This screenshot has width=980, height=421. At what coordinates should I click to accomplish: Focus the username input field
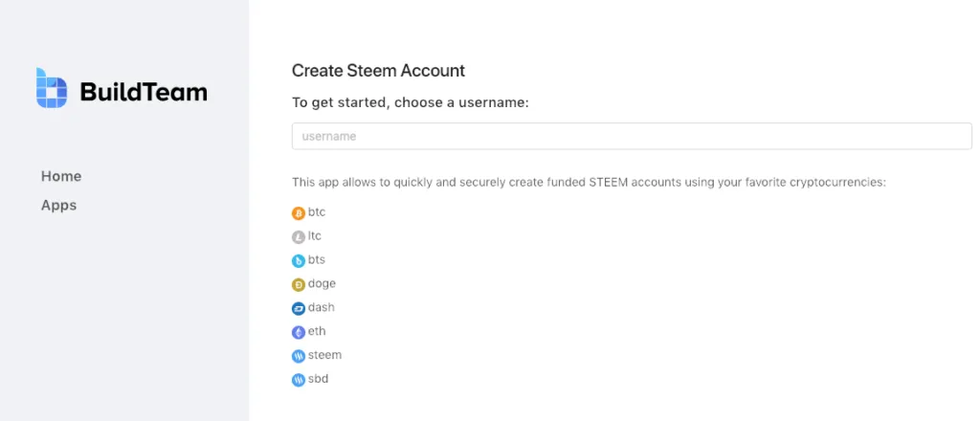point(632,136)
